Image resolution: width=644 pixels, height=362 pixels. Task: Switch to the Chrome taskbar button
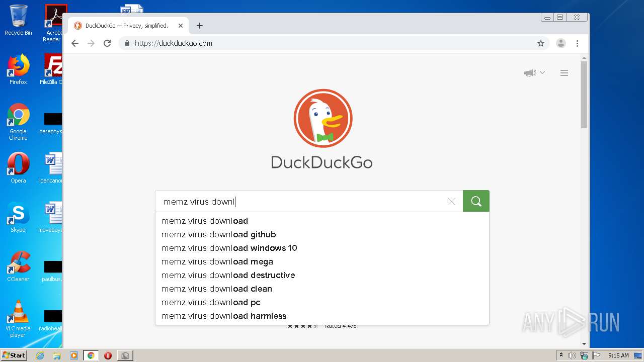coord(91,355)
